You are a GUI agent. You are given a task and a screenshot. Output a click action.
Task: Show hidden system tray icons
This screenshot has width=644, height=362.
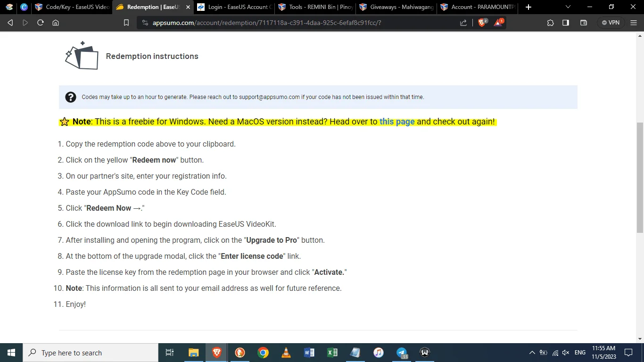tap(532, 353)
